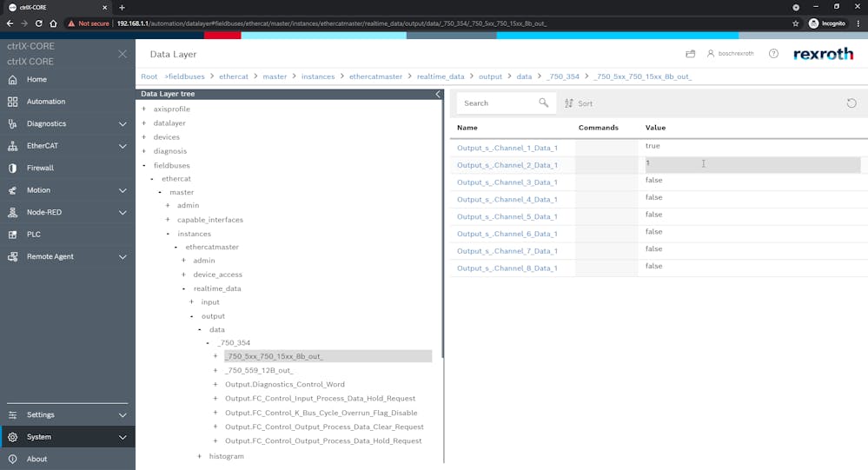Expand the devices tree node
Screen dimensions: 868x470
point(144,136)
